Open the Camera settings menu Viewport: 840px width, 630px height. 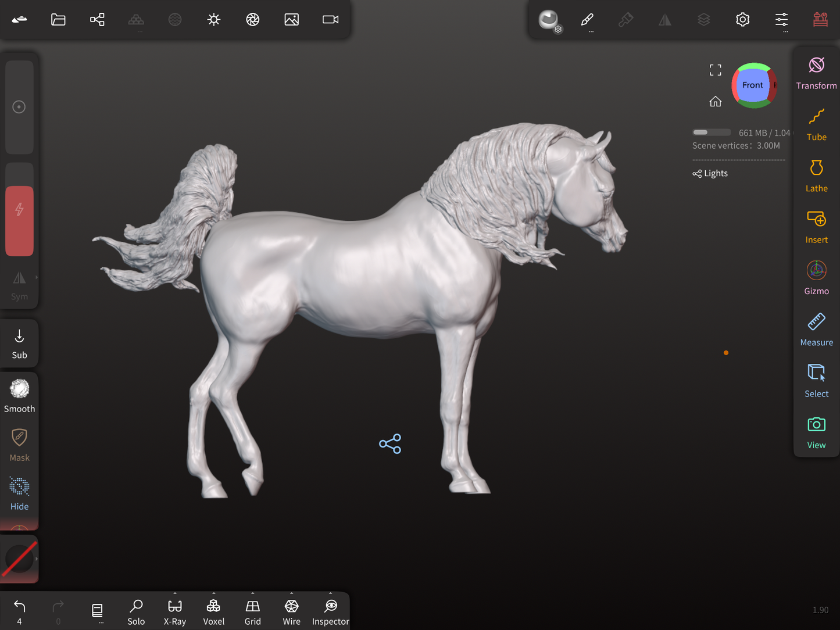click(x=330, y=20)
